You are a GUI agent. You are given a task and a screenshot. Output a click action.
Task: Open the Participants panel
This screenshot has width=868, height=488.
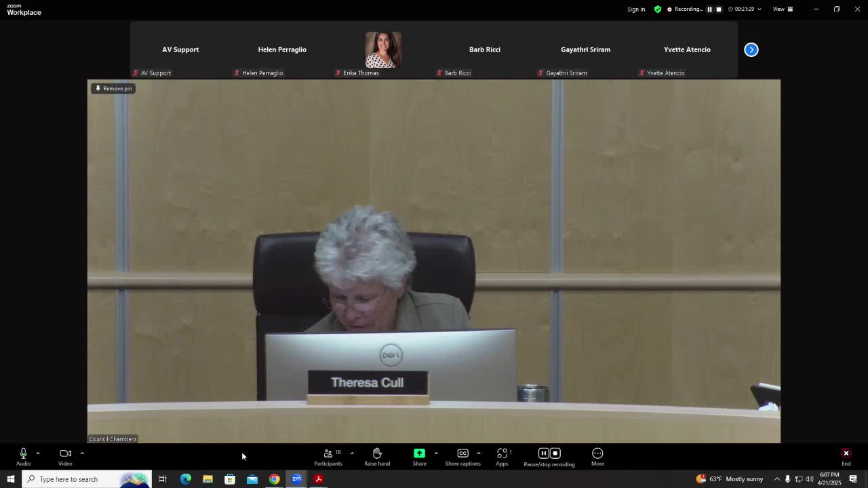click(x=328, y=457)
